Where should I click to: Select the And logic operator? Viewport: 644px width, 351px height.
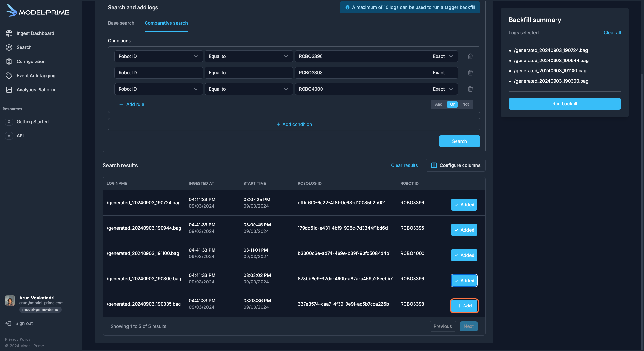click(439, 104)
